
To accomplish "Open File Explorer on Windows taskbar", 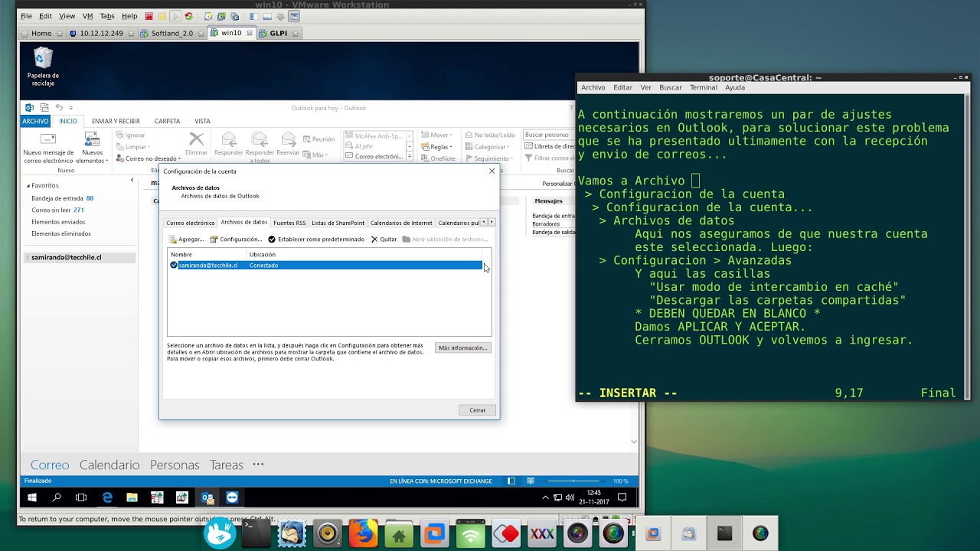I will pyautogui.click(x=132, y=497).
